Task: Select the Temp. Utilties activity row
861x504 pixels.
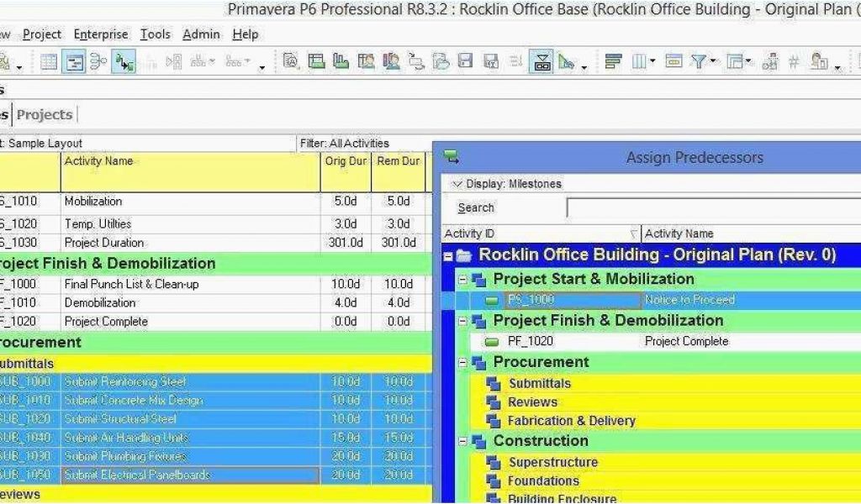Action: (x=214, y=224)
